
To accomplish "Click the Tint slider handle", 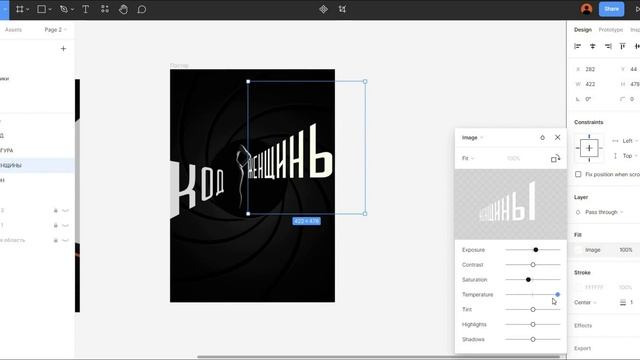I will tap(533, 309).
